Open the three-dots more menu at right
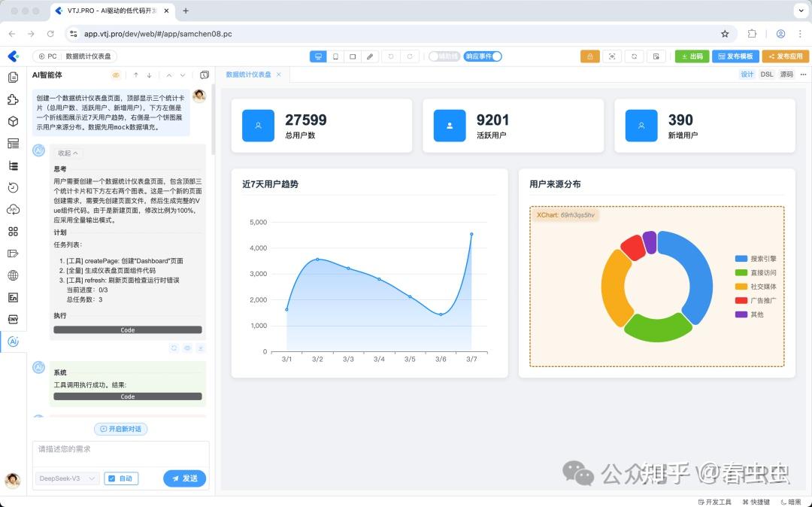The height and width of the screenshot is (507, 812). pyautogui.click(x=803, y=74)
